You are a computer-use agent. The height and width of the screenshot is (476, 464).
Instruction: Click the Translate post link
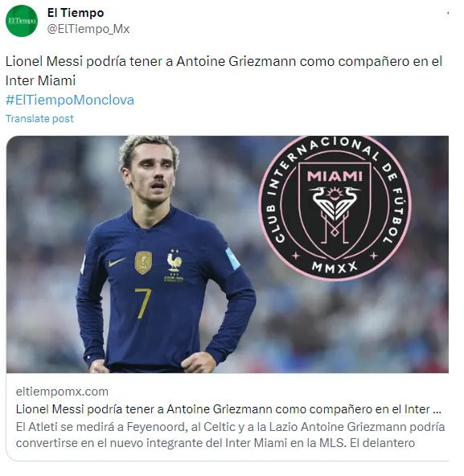click(39, 118)
